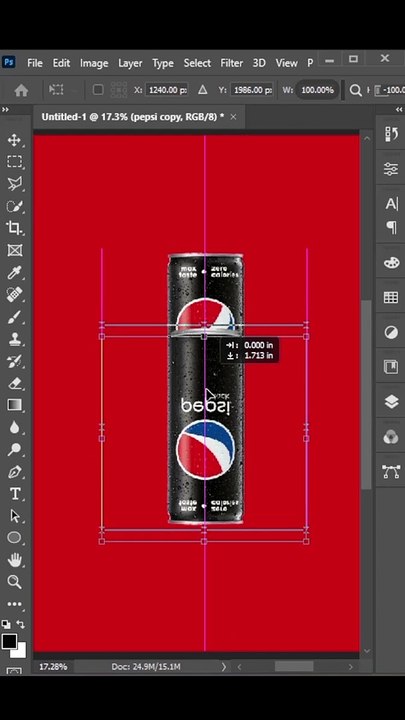Open the View menu
The width and height of the screenshot is (405, 720).
[287, 63]
